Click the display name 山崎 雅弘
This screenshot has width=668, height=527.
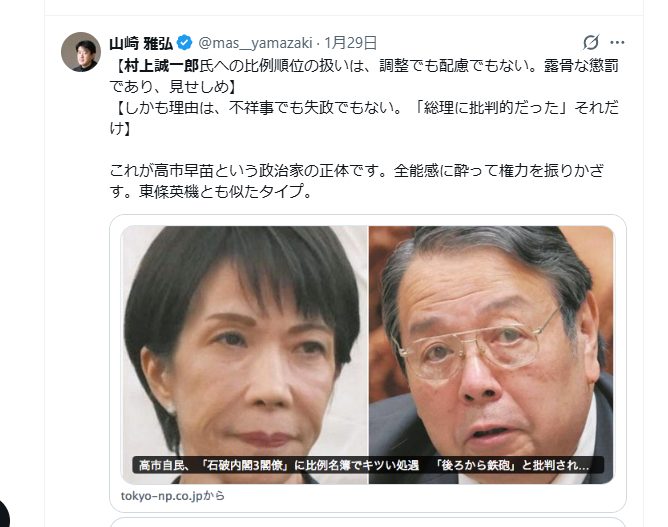click(x=141, y=43)
